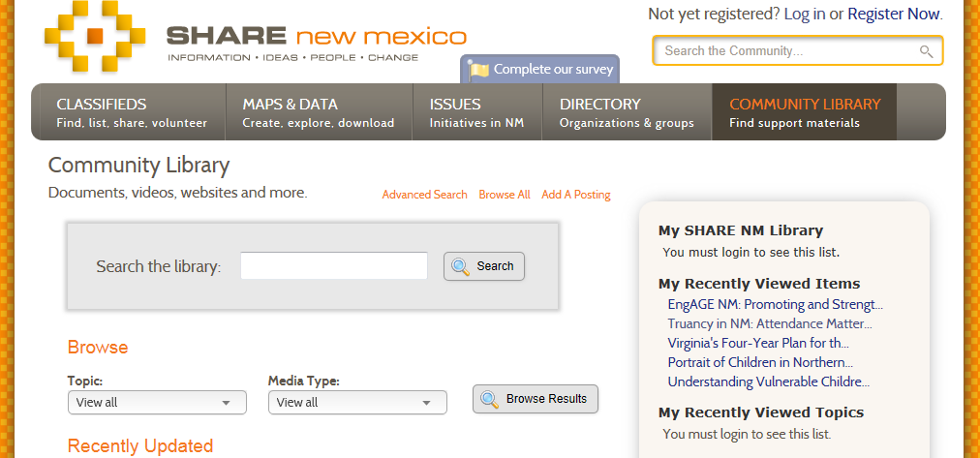Open Understanding Vulnerable Childre... item
Image resolution: width=980 pixels, height=458 pixels.
[769, 382]
